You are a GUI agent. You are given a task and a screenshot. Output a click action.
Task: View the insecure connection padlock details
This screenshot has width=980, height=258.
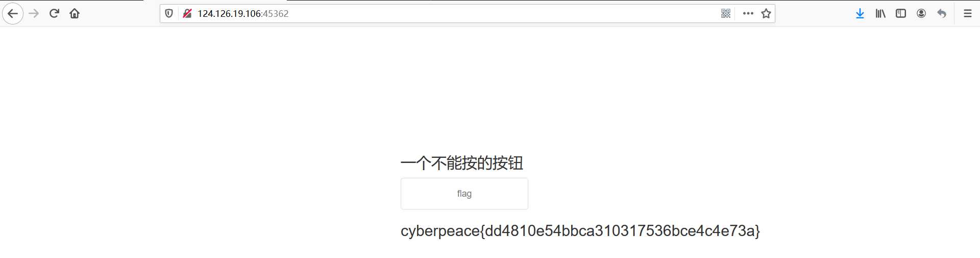coord(187,14)
